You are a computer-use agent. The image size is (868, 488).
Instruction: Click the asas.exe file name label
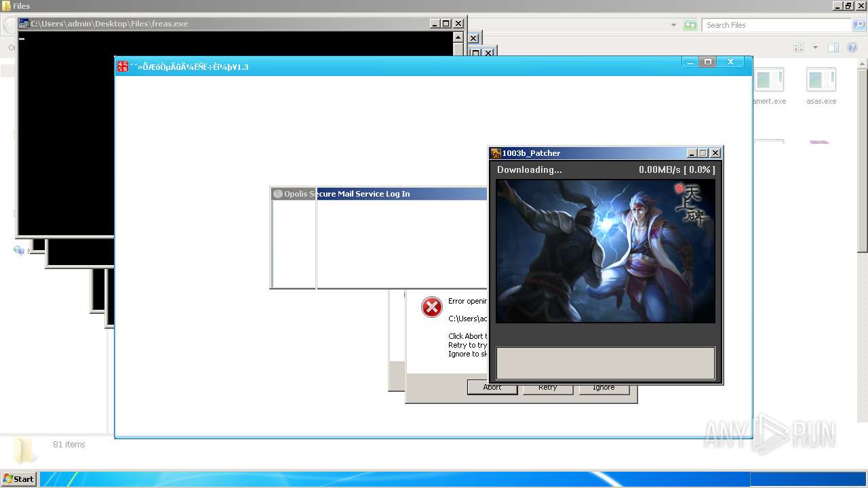[x=821, y=101]
